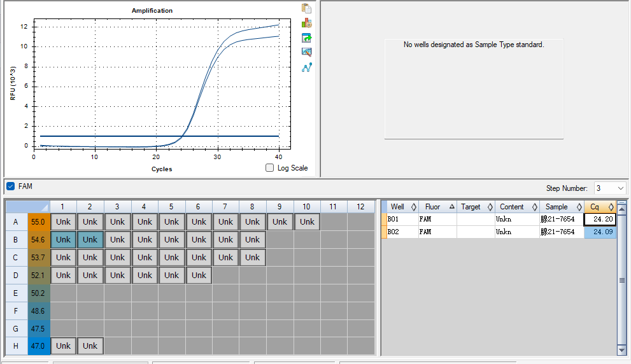Sort by Target column diamond icon
The image size is (631, 364).
coord(490,207)
